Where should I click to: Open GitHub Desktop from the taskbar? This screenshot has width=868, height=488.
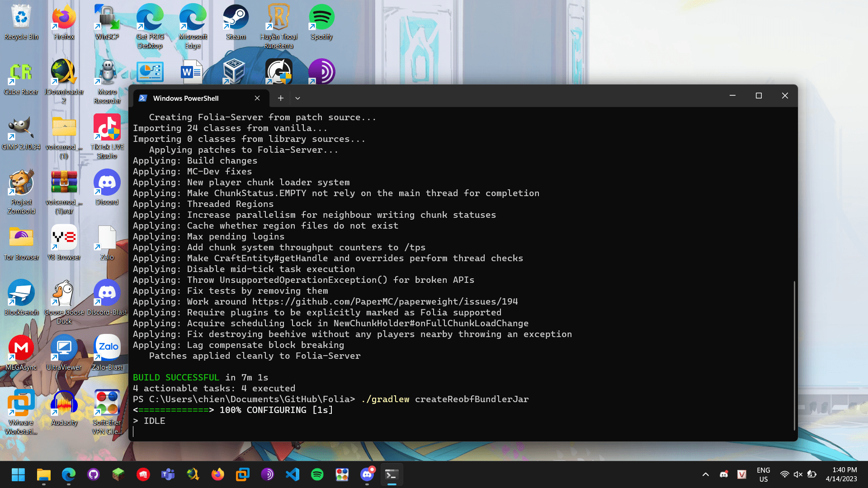coord(94,474)
